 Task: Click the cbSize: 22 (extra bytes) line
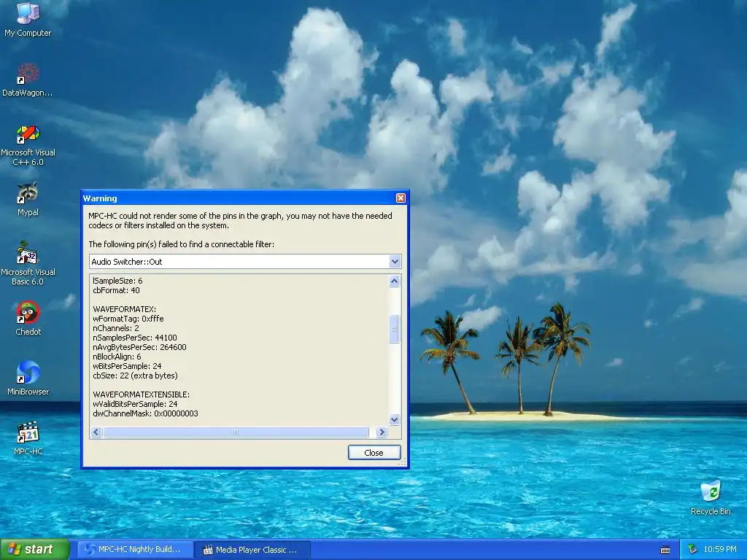point(135,376)
